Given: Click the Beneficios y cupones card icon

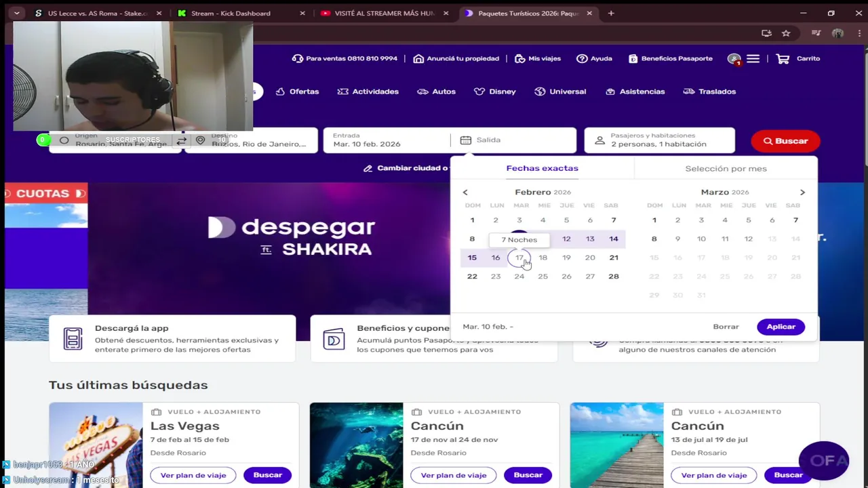Looking at the screenshot, I should click(x=334, y=339).
